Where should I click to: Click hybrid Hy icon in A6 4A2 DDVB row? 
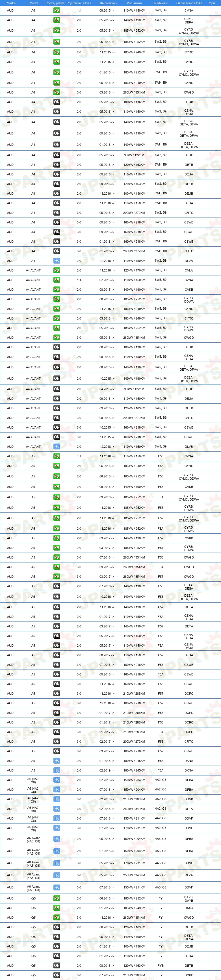coord(57,799)
